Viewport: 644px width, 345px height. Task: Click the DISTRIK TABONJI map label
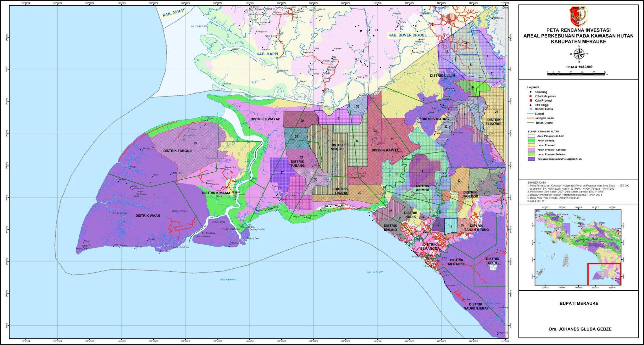(x=178, y=151)
